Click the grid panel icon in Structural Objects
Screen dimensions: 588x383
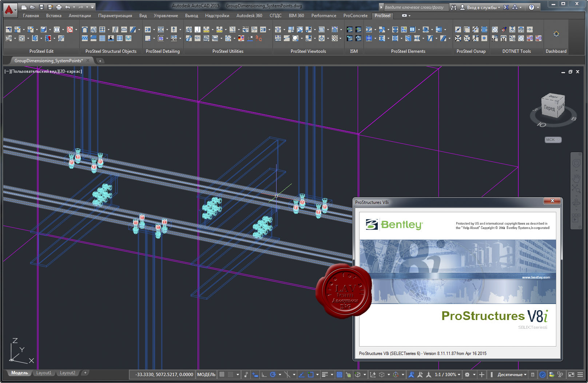coord(102,38)
